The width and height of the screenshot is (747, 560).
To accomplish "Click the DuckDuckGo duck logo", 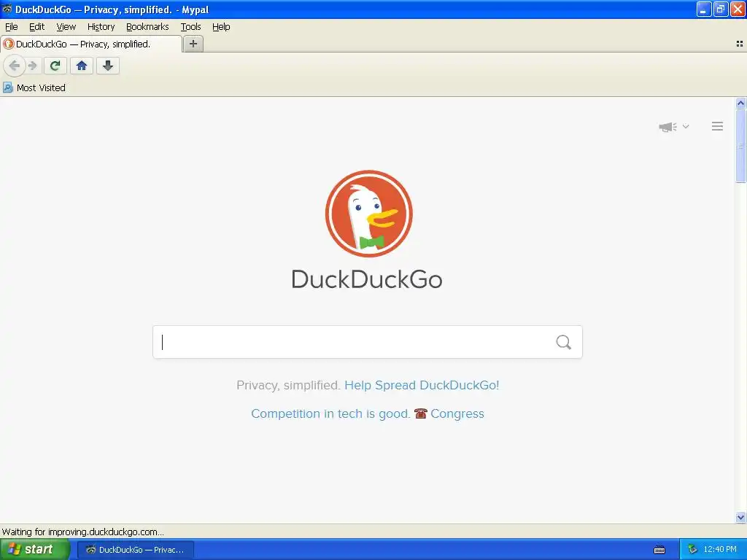I will [x=368, y=214].
